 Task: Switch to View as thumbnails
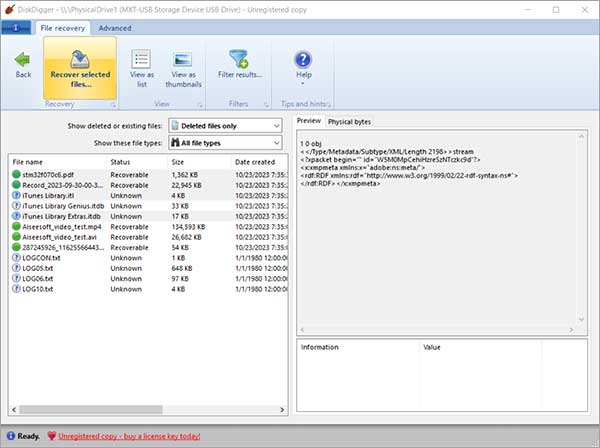click(x=183, y=67)
